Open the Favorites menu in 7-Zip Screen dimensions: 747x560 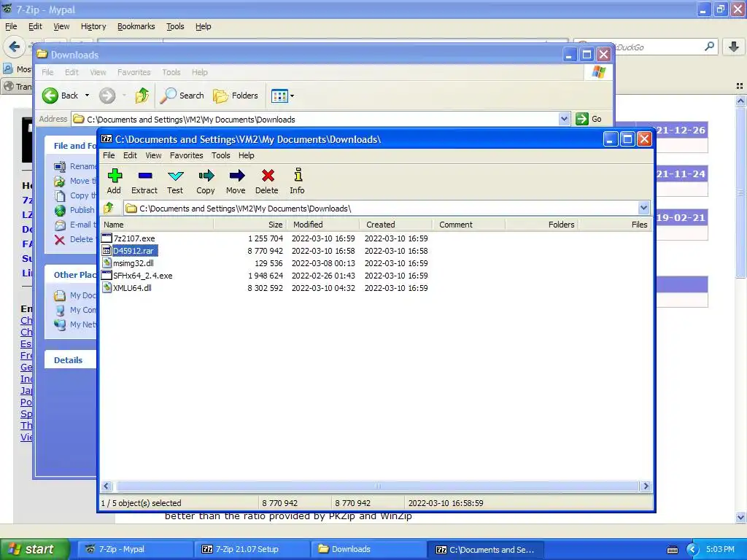(186, 155)
